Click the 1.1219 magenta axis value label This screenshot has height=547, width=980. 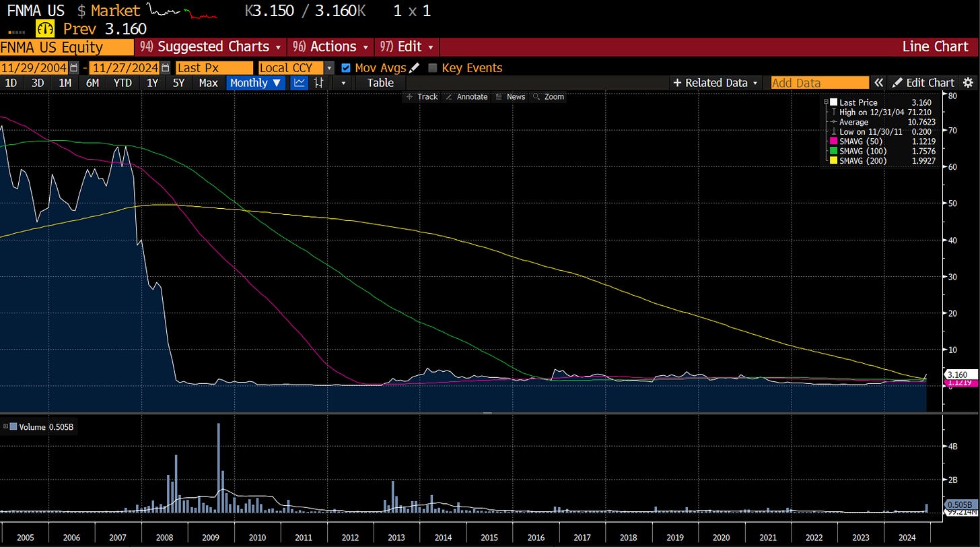[960, 383]
